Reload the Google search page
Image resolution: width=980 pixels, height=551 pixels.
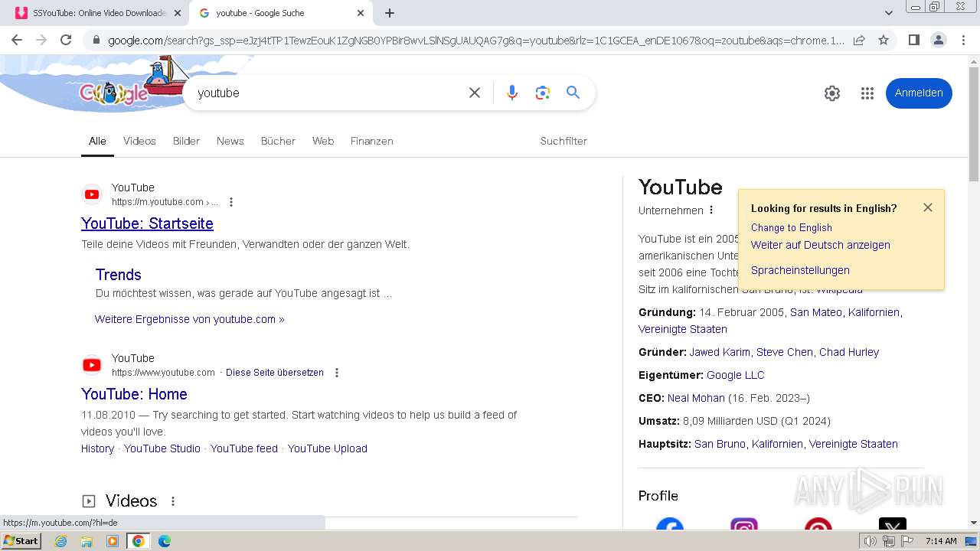(66, 40)
